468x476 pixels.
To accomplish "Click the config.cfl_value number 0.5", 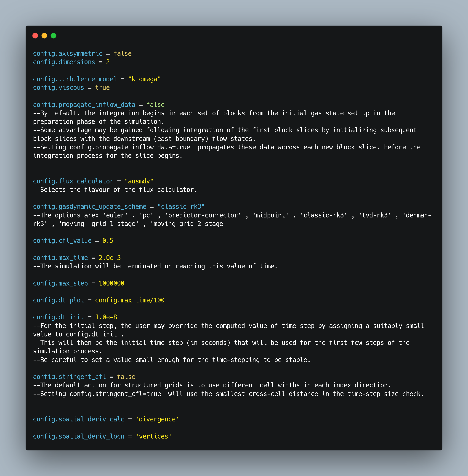I will (108, 241).
